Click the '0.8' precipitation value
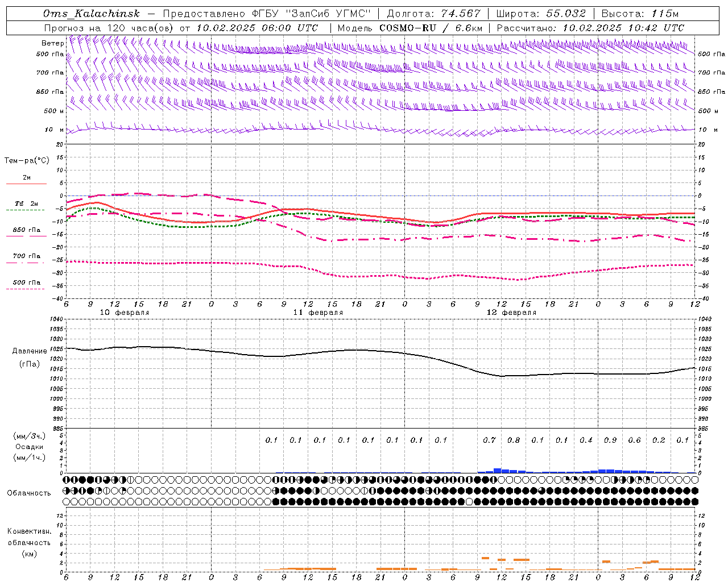This screenshot has width=728, height=582. tap(514, 440)
